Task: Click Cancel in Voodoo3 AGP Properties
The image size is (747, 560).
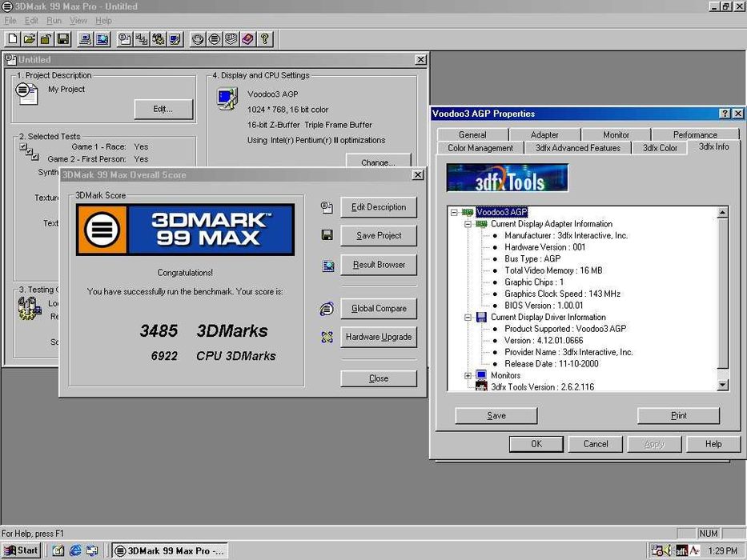Action: (x=596, y=444)
